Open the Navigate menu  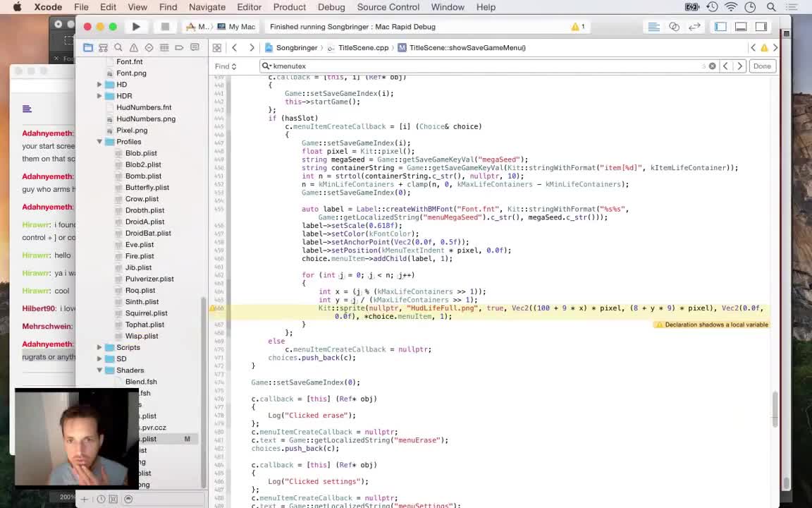click(207, 7)
